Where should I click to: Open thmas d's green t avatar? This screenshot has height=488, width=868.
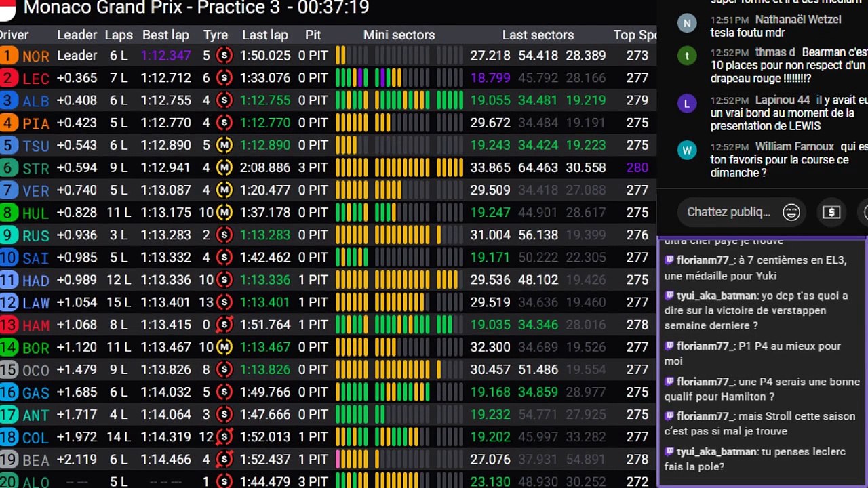tap(687, 56)
